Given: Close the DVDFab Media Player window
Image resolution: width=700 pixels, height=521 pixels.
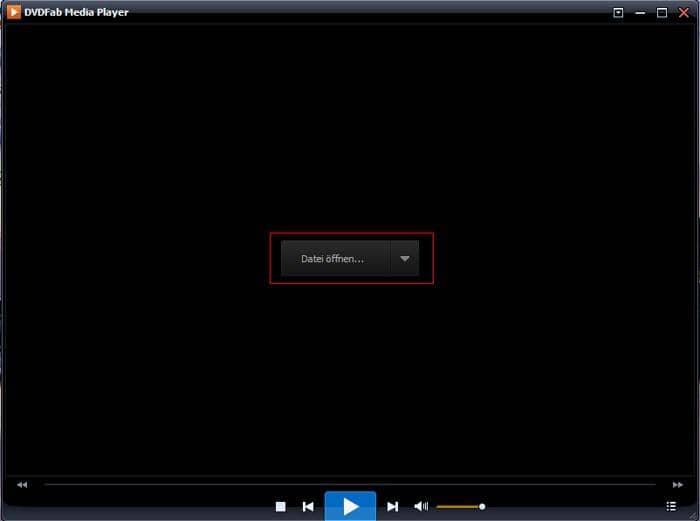Looking at the screenshot, I should tap(683, 13).
